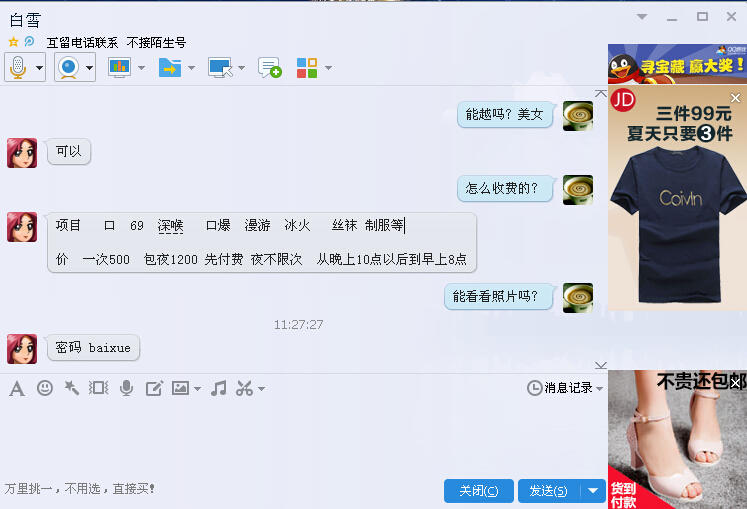Click the bottom promotional text link
This screenshot has height=509, width=747.
[x=80, y=489]
